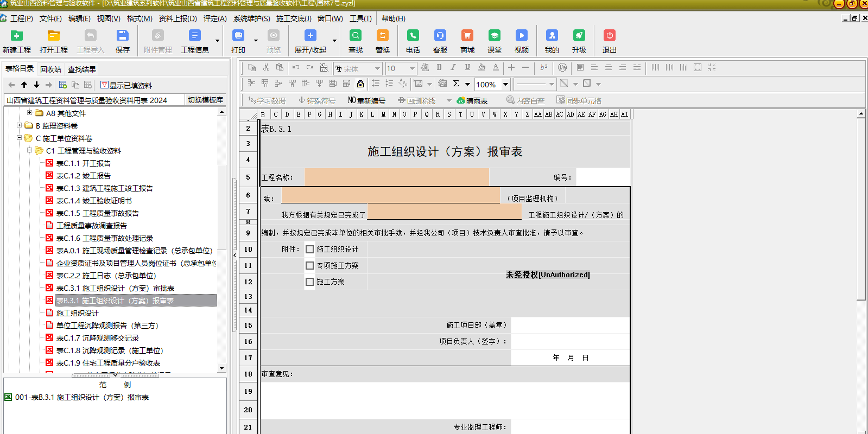The height and width of the screenshot is (434, 868).
Task: Click the 切换模板库 button
Action: (205, 100)
